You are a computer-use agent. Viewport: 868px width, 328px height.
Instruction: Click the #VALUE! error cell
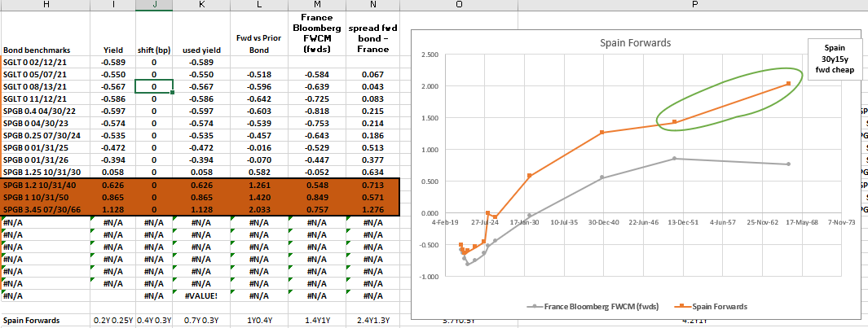pos(200,295)
